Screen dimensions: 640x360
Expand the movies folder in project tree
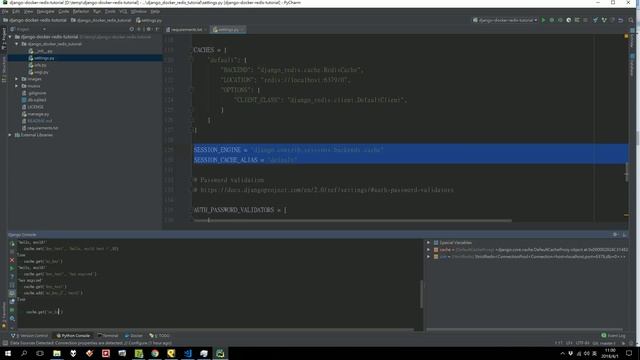pyautogui.click(x=17, y=86)
